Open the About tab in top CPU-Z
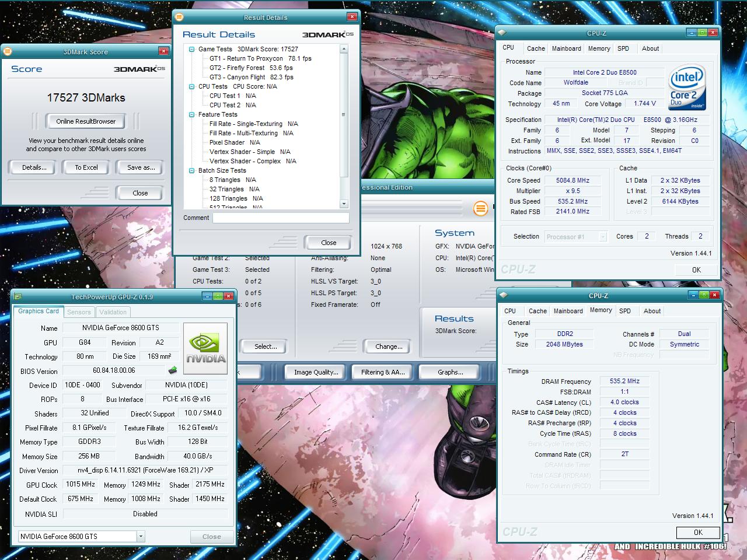This screenshot has width=747, height=560. point(651,49)
